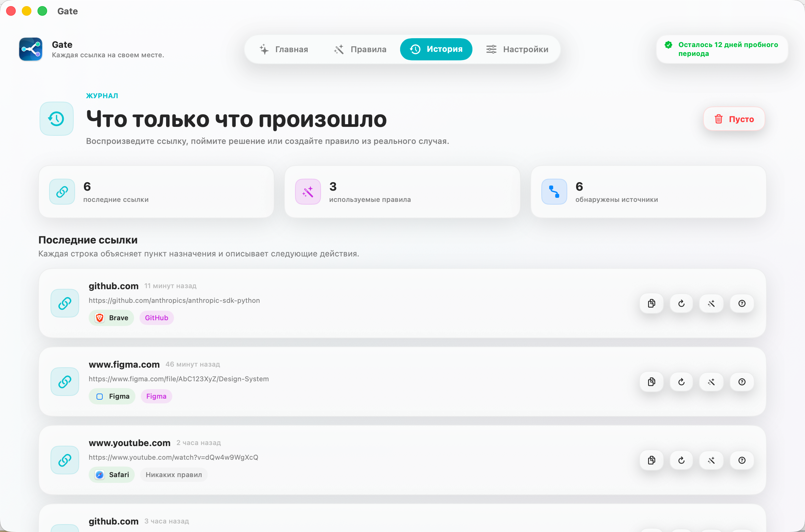
Task: Show explanation for www.figma.com row
Action: (x=742, y=382)
